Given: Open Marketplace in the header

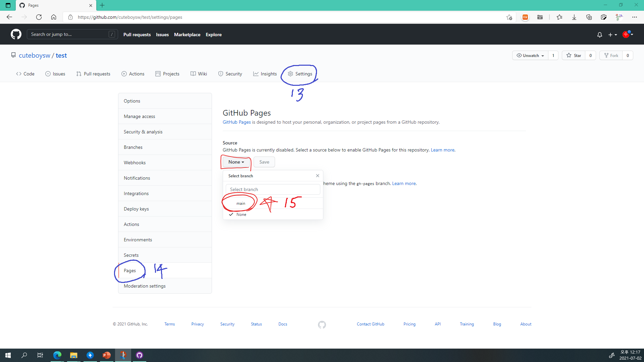Looking at the screenshot, I should 187,35.
